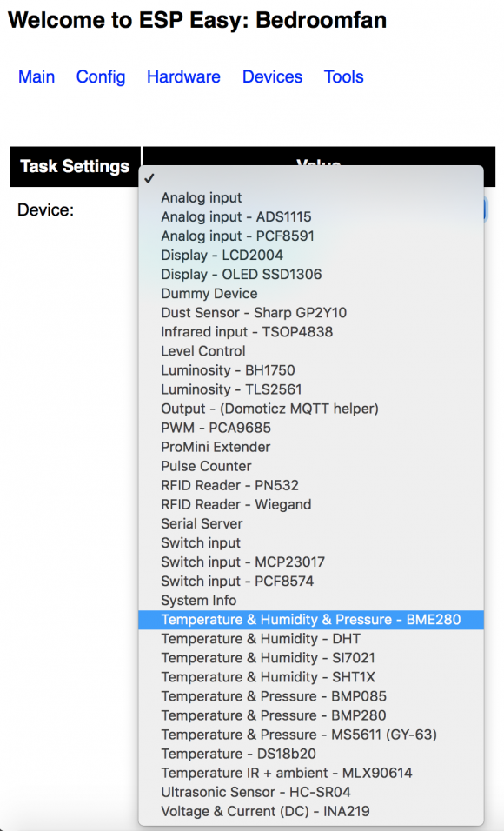504x831 pixels.
Task: Go to the Config page
Action: pyautogui.click(x=101, y=76)
